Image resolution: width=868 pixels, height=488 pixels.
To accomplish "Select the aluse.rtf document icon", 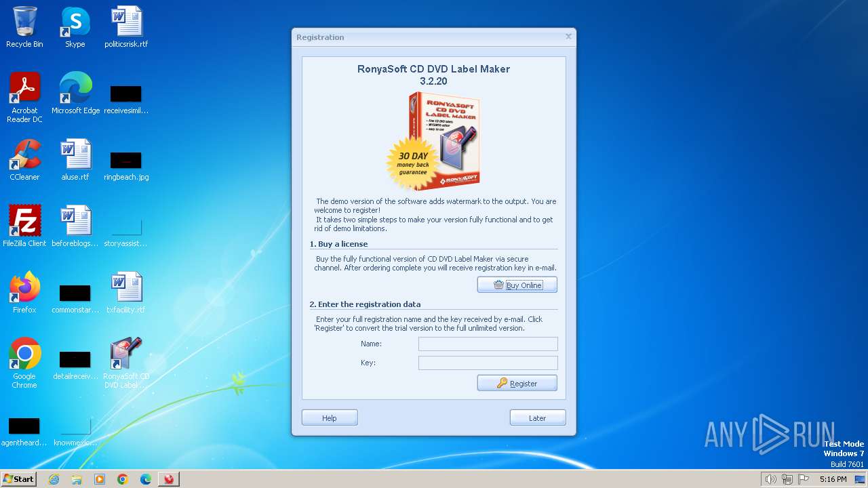I will click(75, 160).
